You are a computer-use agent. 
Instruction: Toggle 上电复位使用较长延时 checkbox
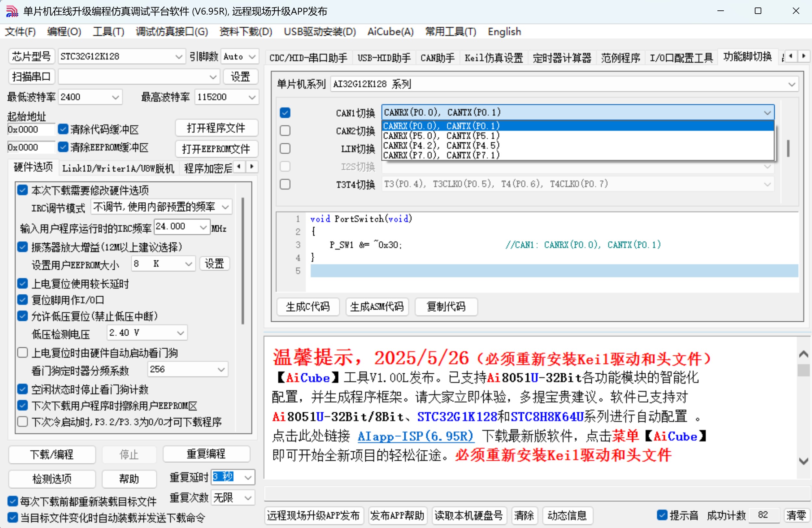(22, 283)
